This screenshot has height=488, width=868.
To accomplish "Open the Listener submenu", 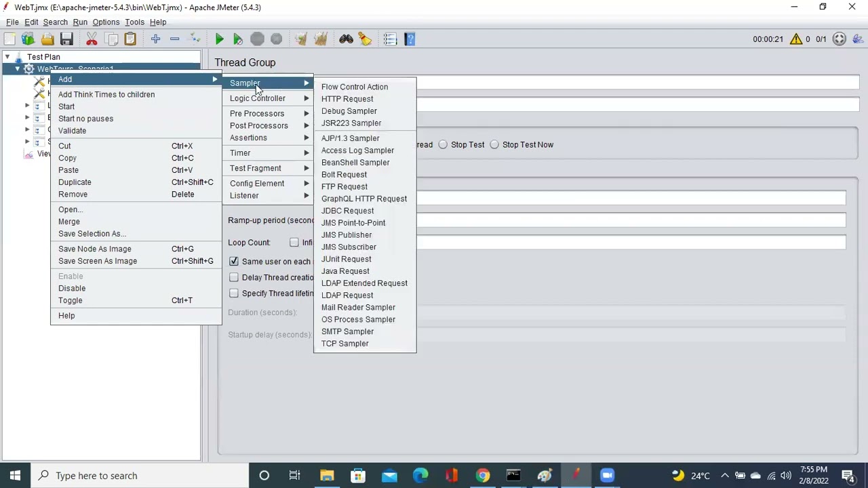I will pyautogui.click(x=269, y=196).
